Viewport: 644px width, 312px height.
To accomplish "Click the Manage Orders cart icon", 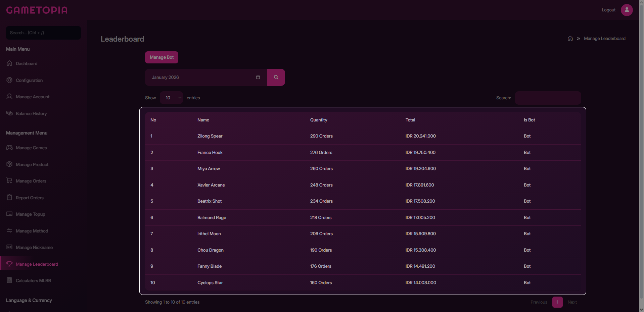I will (x=9, y=180).
